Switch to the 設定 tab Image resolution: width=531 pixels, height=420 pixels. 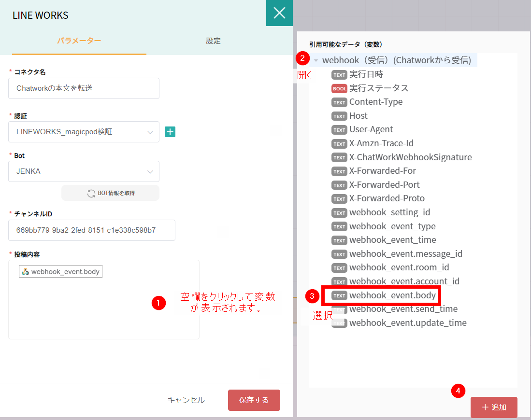pyautogui.click(x=213, y=41)
